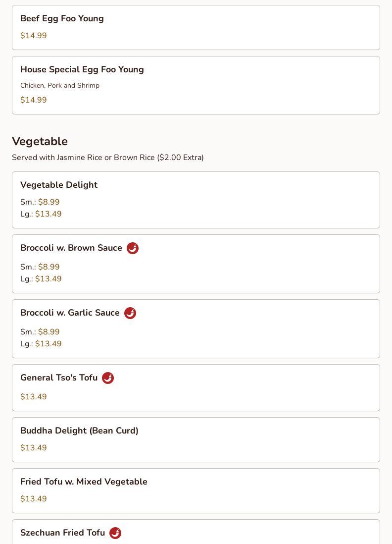The width and height of the screenshot is (392, 544).
Task: Click the Broccoli w. Brown Sauce item name
Action: click(71, 248)
